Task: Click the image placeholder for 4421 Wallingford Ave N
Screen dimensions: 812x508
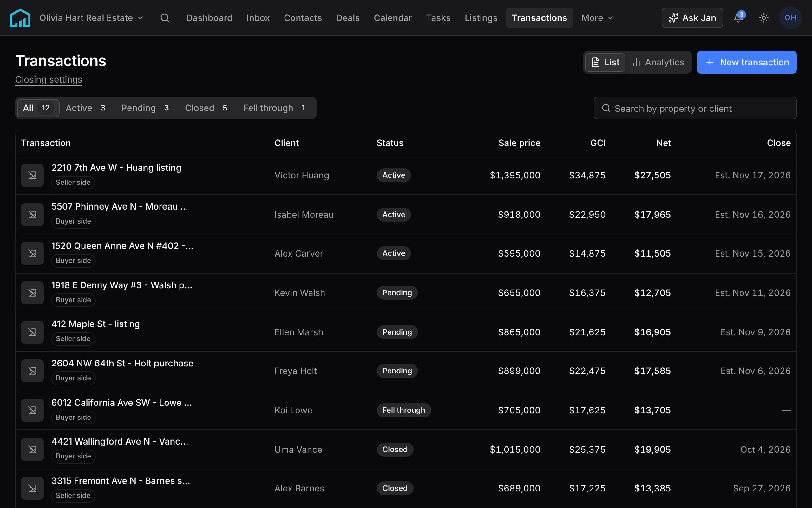Action: tap(32, 450)
